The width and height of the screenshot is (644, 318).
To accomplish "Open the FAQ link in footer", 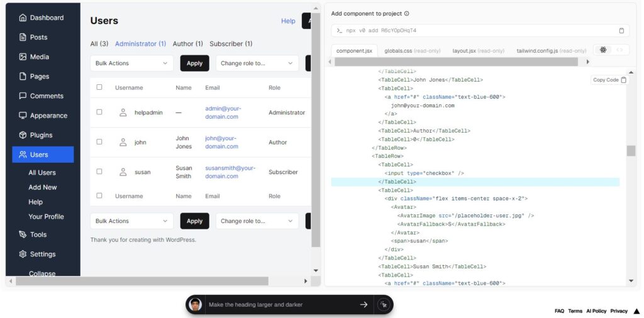I will (x=559, y=311).
